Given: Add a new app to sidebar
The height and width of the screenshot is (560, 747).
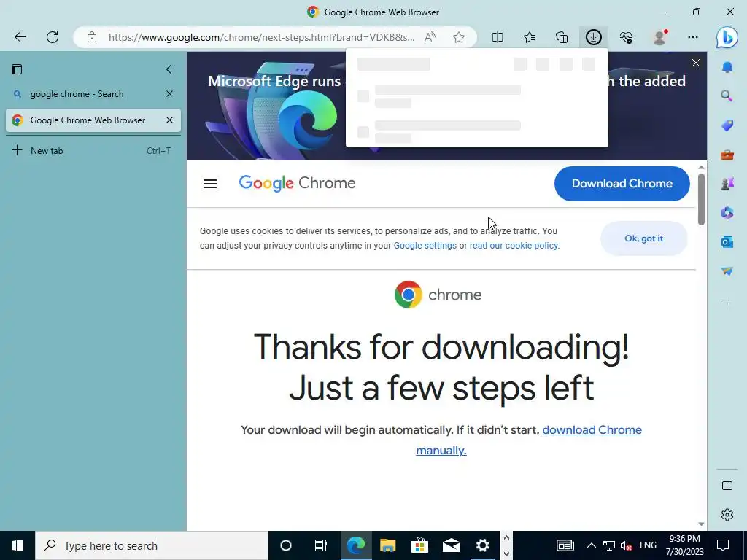Looking at the screenshot, I should [727, 303].
